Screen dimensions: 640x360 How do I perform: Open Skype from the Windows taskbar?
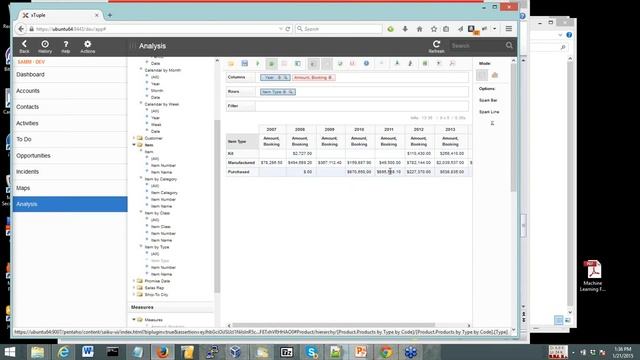tap(311, 351)
